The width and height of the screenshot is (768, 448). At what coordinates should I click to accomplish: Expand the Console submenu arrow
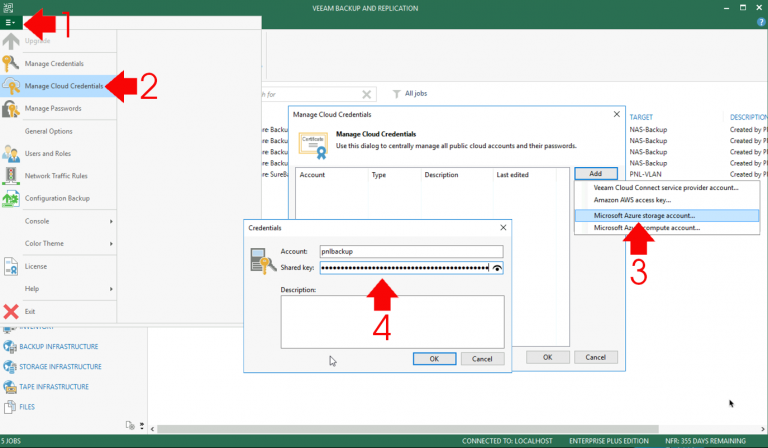click(111, 221)
